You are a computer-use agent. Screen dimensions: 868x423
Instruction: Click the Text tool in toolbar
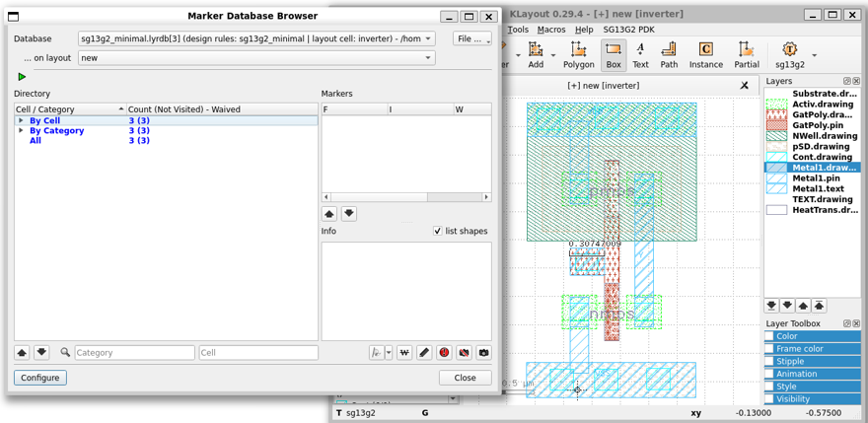click(640, 55)
